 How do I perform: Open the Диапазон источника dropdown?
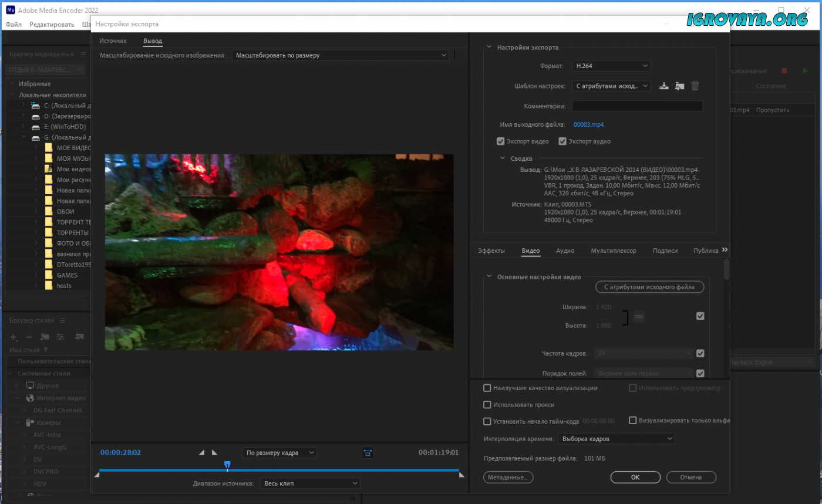pyautogui.click(x=310, y=483)
